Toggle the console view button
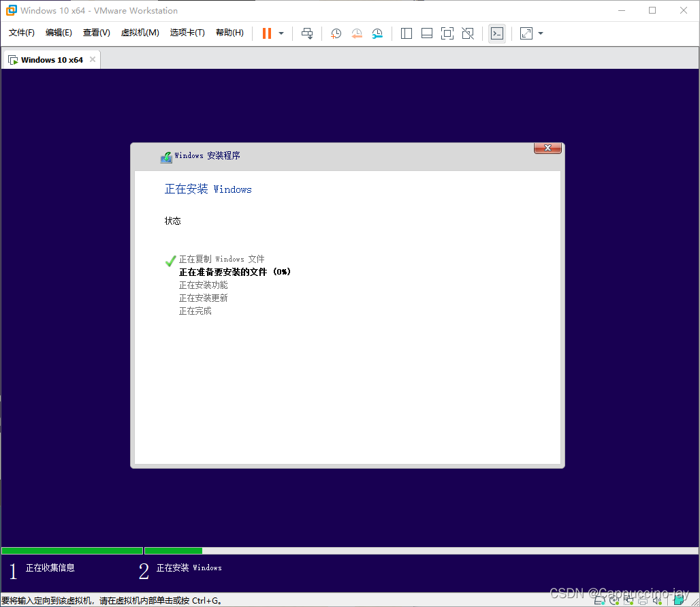This screenshot has width=700, height=607. (x=497, y=33)
